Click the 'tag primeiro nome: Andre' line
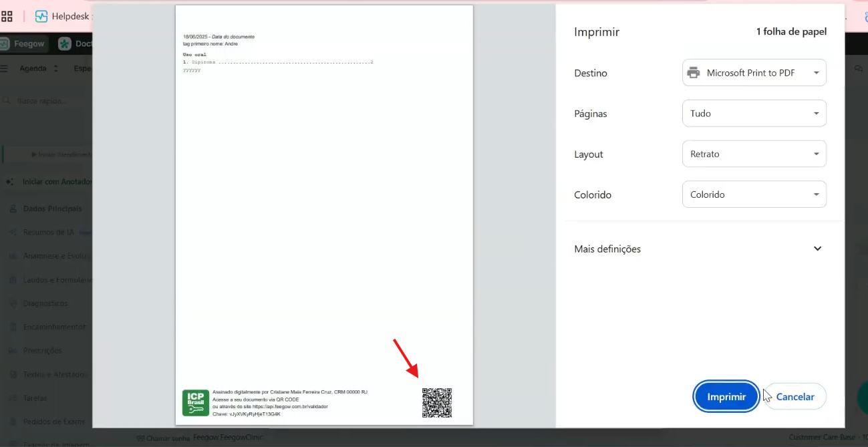The height and width of the screenshot is (447, 868). [210, 43]
